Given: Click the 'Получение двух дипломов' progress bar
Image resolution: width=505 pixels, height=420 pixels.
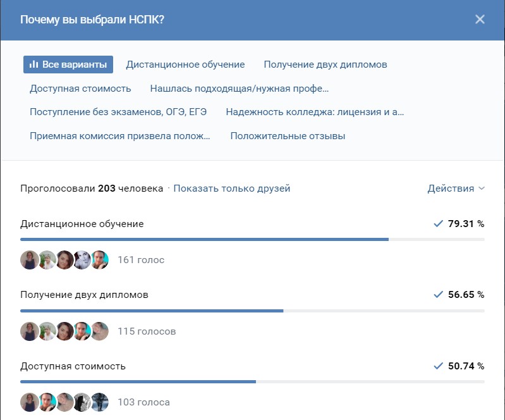Looking at the screenshot, I should coord(252,311).
